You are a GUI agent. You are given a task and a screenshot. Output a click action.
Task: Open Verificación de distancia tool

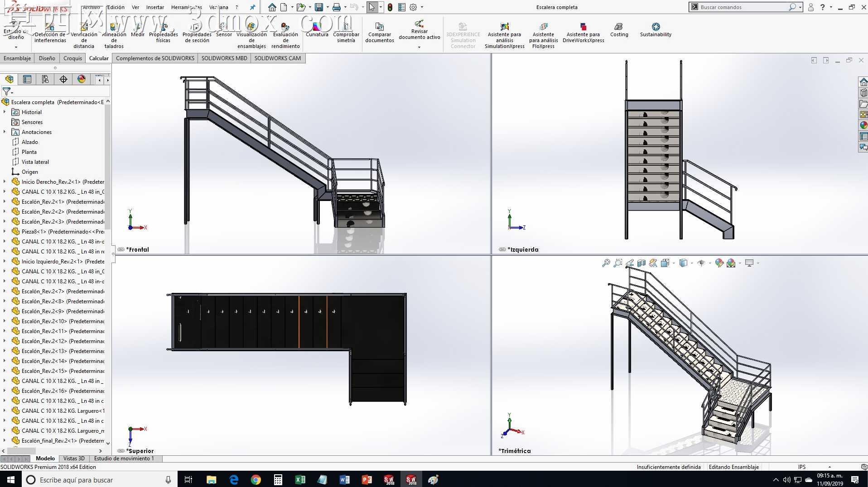point(84,35)
